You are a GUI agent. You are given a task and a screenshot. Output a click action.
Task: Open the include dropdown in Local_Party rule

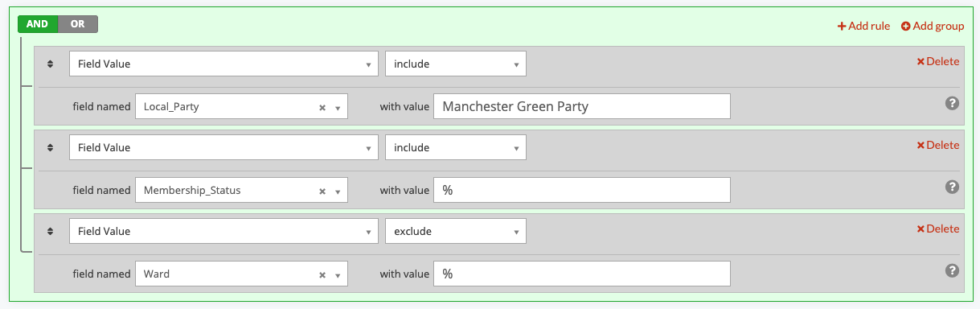coord(456,64)
